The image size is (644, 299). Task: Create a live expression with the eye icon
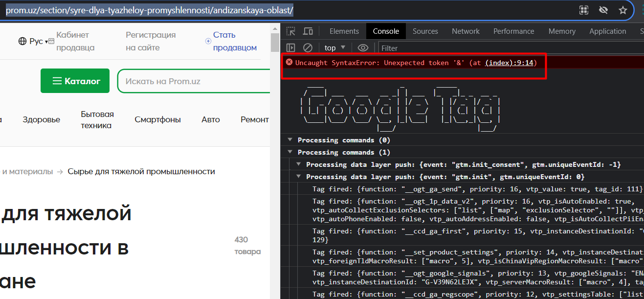[x=363, y=47]
